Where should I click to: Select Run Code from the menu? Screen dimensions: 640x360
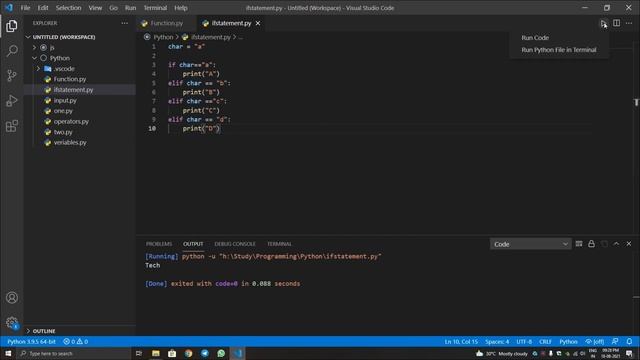[535, 38]
